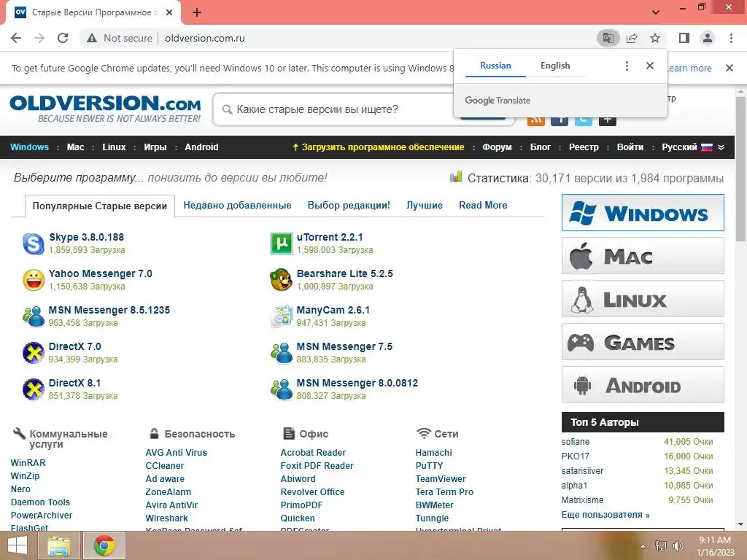Open a new tab with plus button

tap(197, 12)
